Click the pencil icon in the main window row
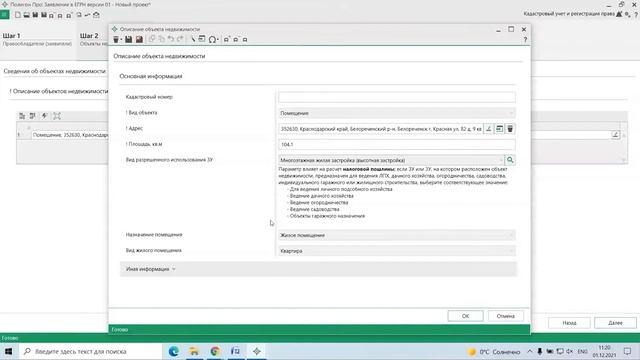The width and height of the screenshot is (640, 360). 615,135
